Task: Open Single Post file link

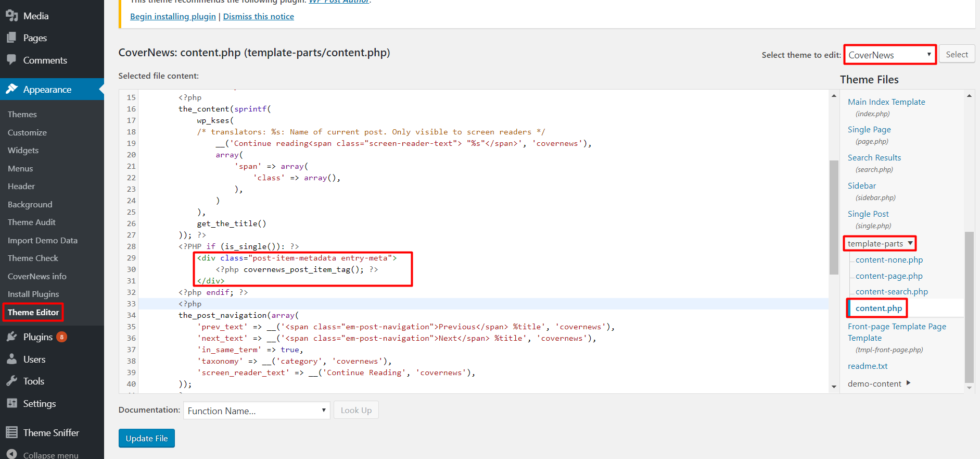Action: (868, 214)
